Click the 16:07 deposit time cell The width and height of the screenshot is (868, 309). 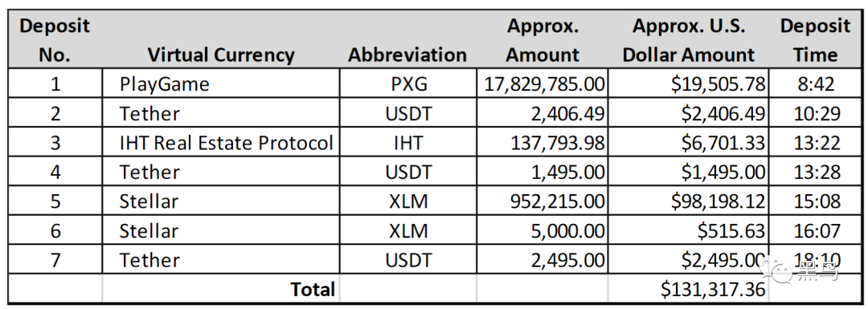[x=816, y=230]
